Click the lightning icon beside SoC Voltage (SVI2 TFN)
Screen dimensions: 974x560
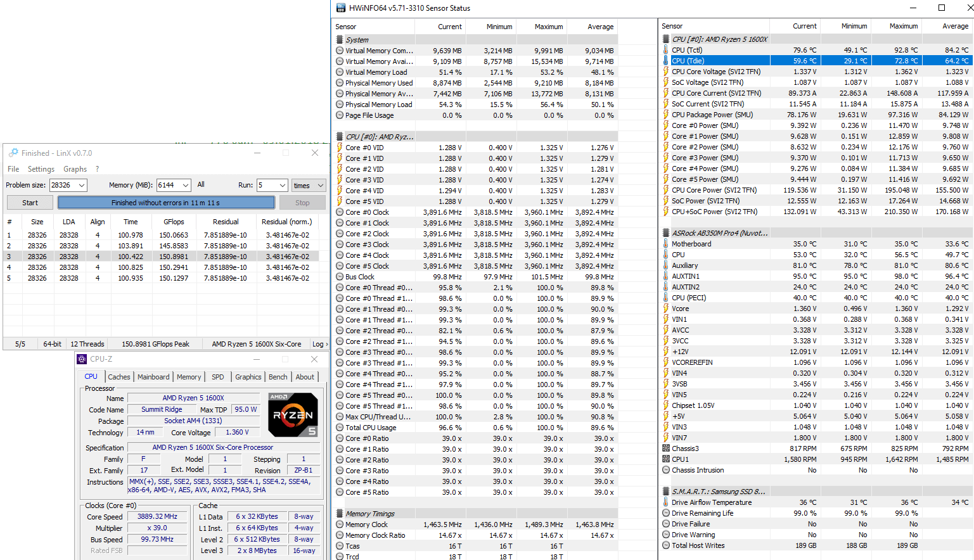click(666, 82)
